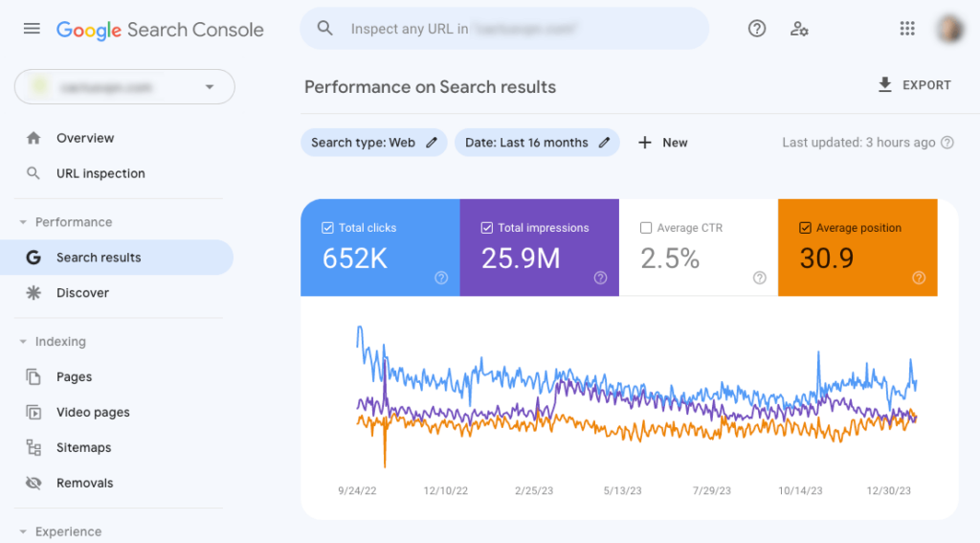980x543 pixels.
Task: Enable the Average CTR checkbox
Action: [x=646, y=228]
